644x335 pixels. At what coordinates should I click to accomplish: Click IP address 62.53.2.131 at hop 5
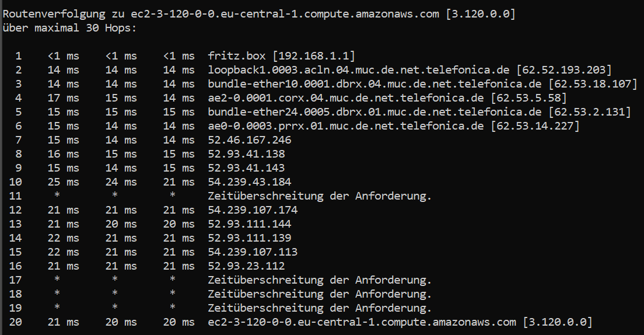[x=589, y=112]
